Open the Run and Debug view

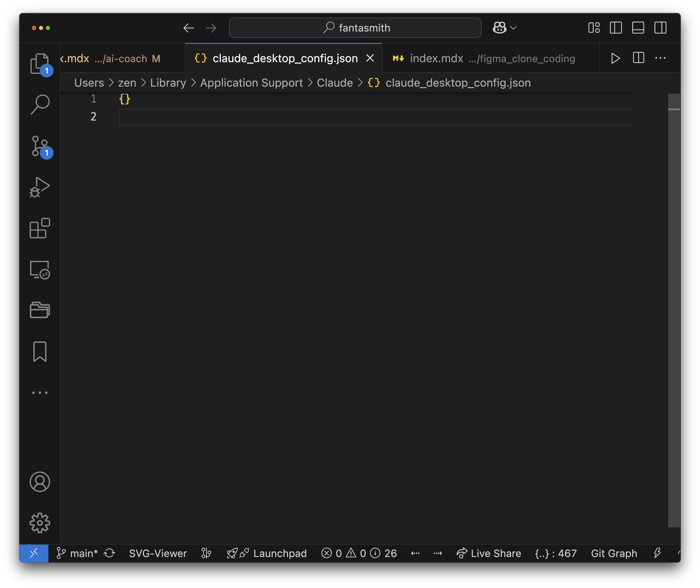[40, 187]
